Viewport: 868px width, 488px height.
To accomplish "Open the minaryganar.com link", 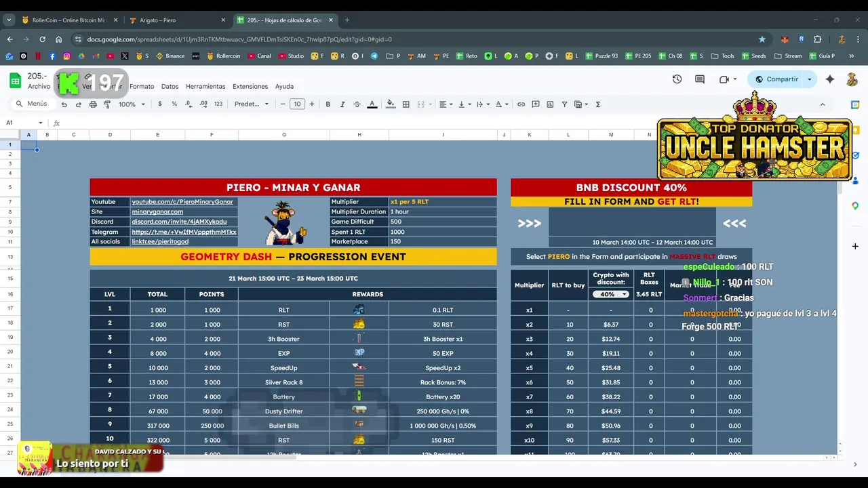I will pyautogui.click(x=157, y=211).
